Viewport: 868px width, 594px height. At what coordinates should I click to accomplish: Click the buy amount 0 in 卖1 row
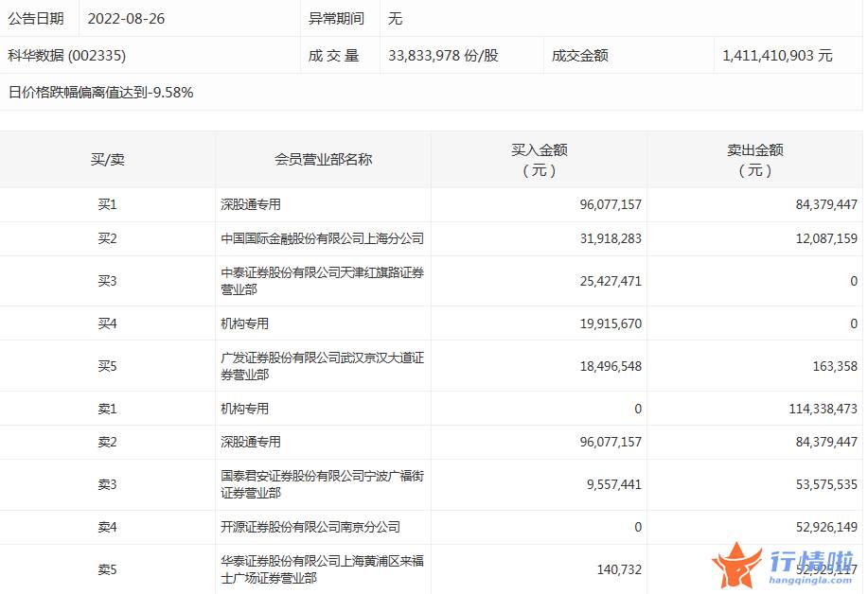click(638, 409)
